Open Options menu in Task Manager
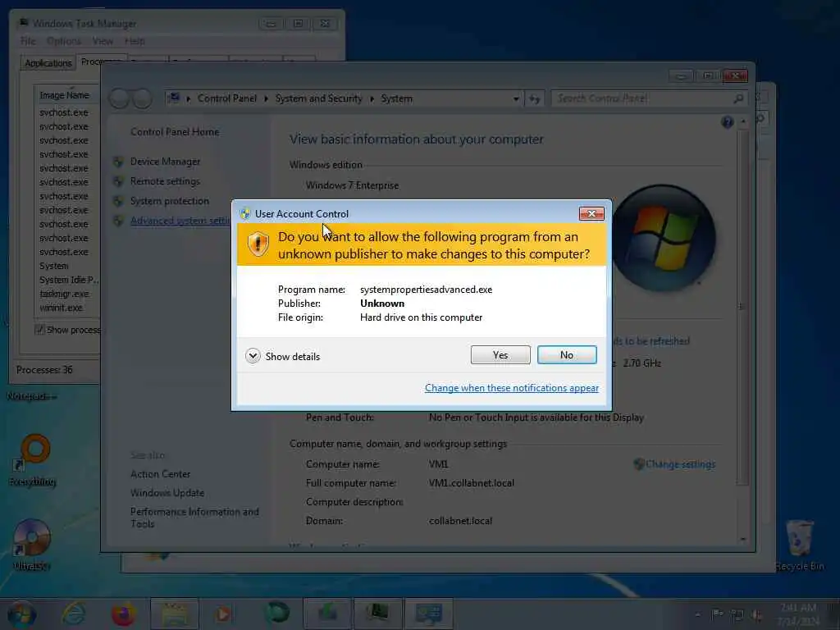This screenshot has width=840, height=630. click(64, 41)
